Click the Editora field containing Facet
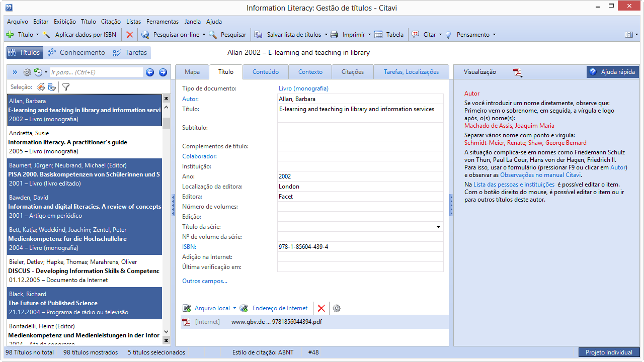644x362 pixels. pyautogui.click(x=360, y=197)
